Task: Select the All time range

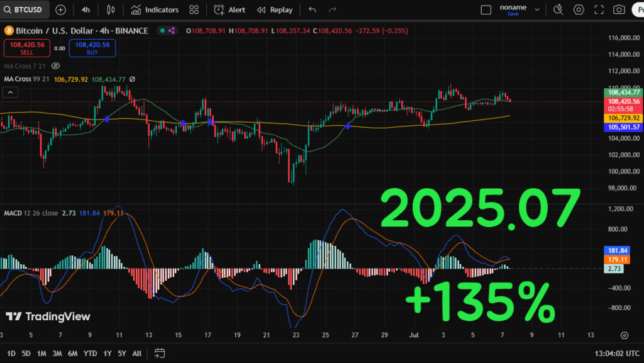Action: 136,353
